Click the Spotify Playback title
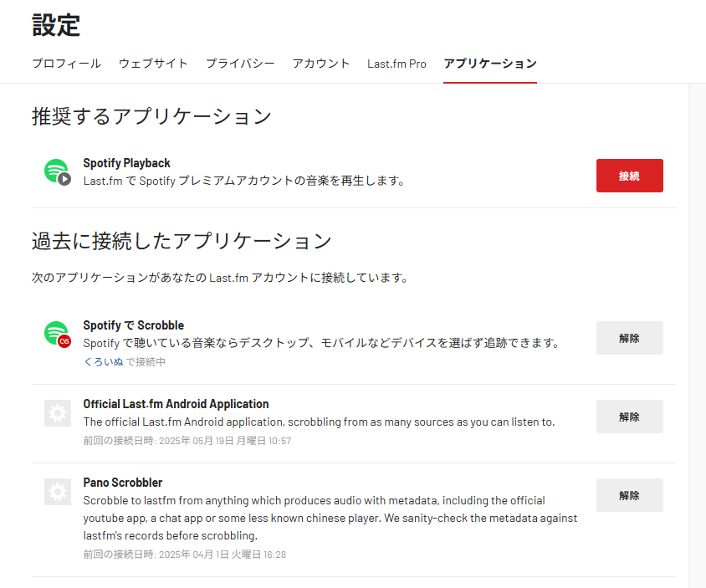Viewport: 706px width, 588px height. pyautogui.click(x=126, y=163)
